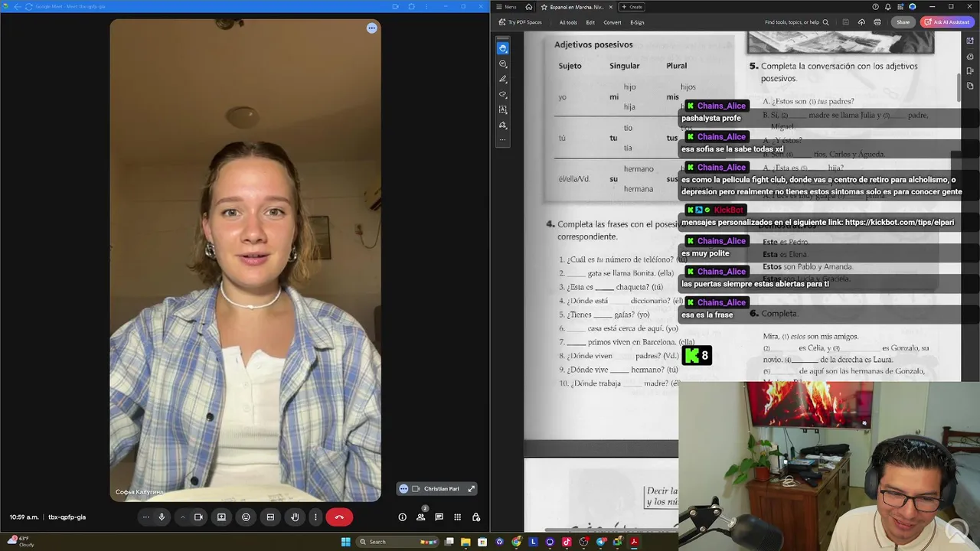Select the draw freehand loop tool
Image resolution: width=980 pixels, height=551 pixels.
click(503, 94)
